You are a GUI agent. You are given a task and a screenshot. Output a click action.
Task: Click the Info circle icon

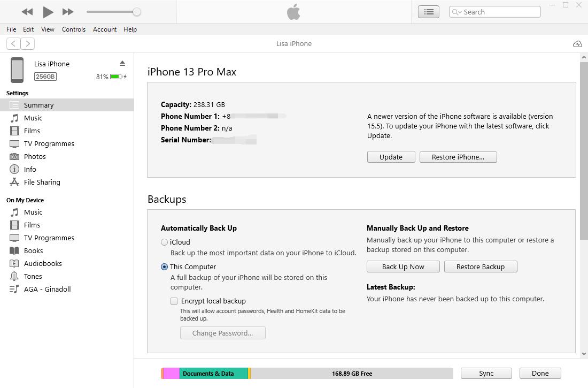14,170
